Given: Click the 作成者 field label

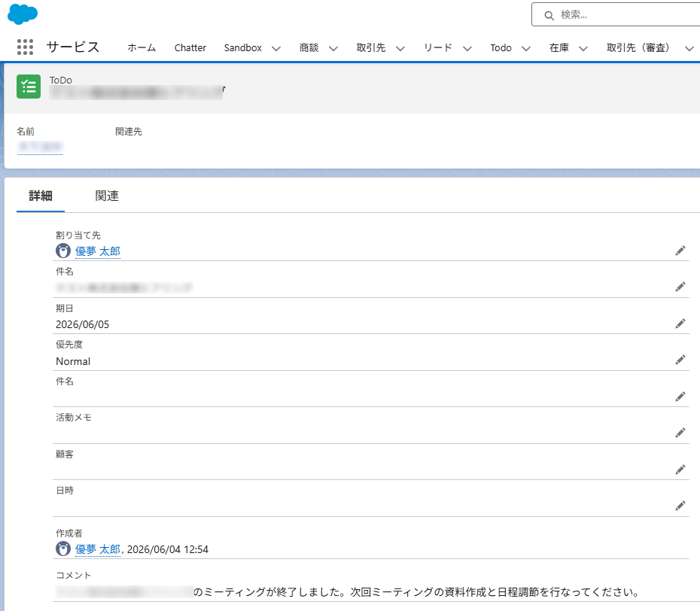Looking at the screenshot, I should [69, 533].
